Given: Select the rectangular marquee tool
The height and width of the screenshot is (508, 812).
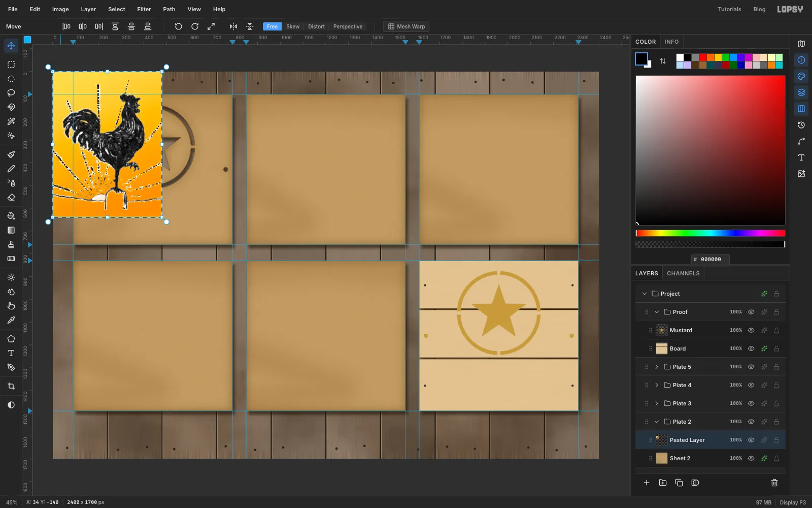Looking at the screenshot, I should (11, 65).
